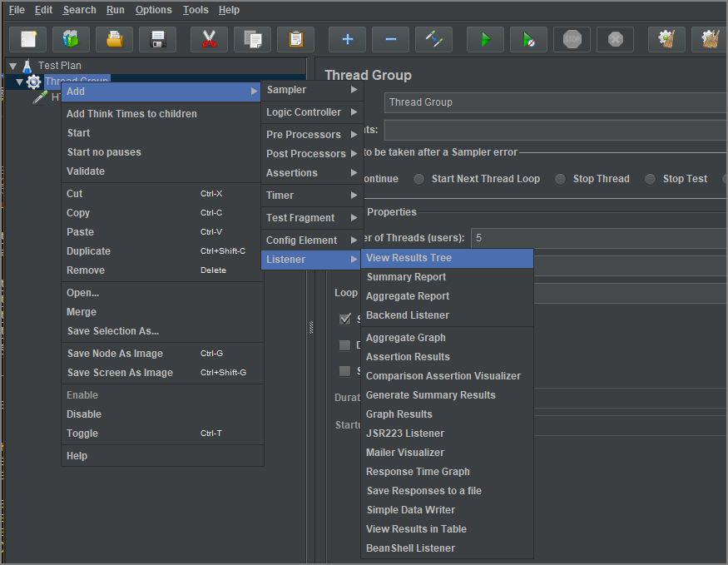Click the Start no pauses icon
The height and width of the screenshot is (565, 728).
(528, 39)
